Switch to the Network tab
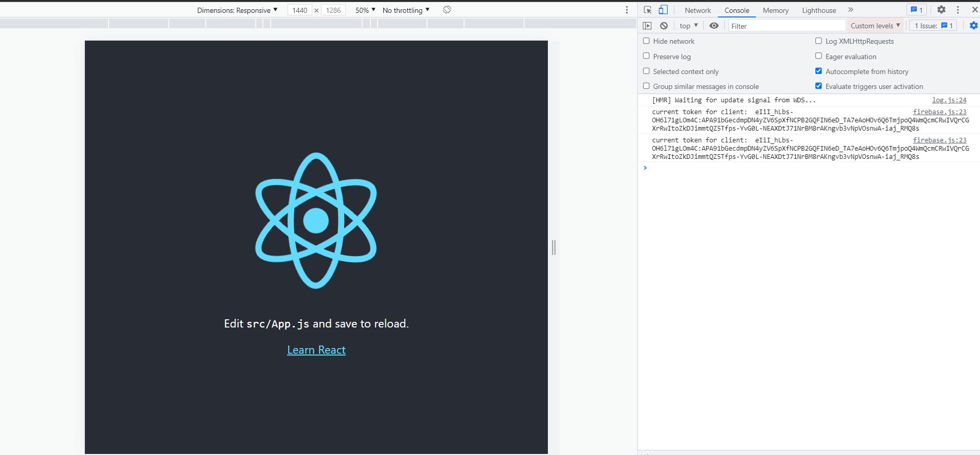Screen dimensions: 980x455 [x=698, y=10]
